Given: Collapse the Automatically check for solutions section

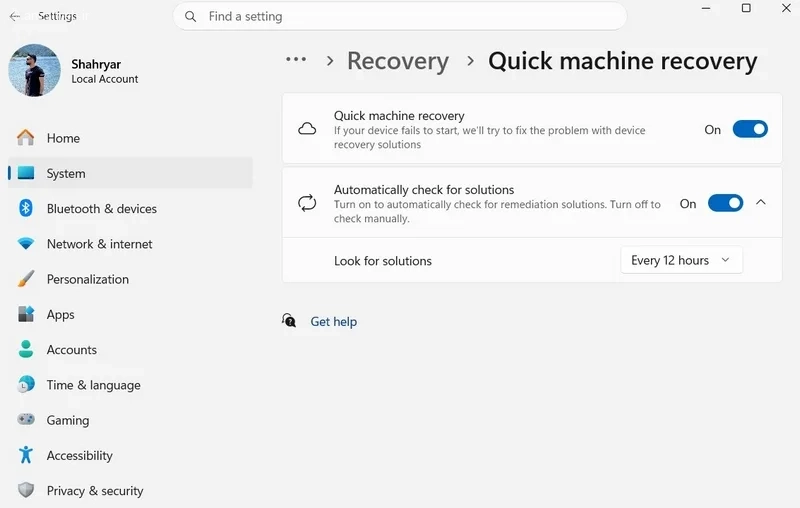Looking at the screenshot, I should point(761,202).
